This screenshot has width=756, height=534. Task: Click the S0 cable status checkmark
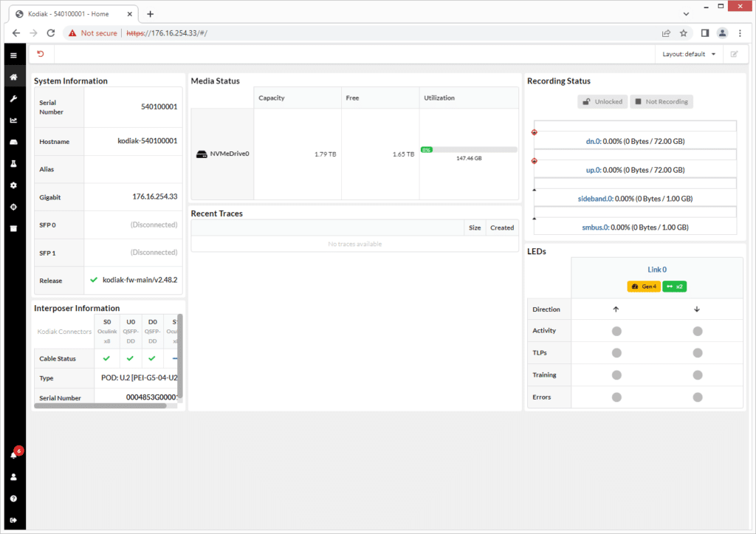106,358
